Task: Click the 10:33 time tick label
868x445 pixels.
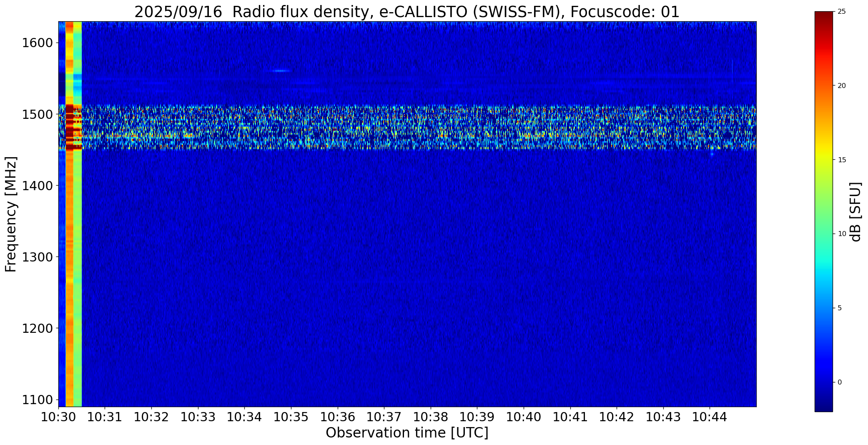Action: (198, 417)
